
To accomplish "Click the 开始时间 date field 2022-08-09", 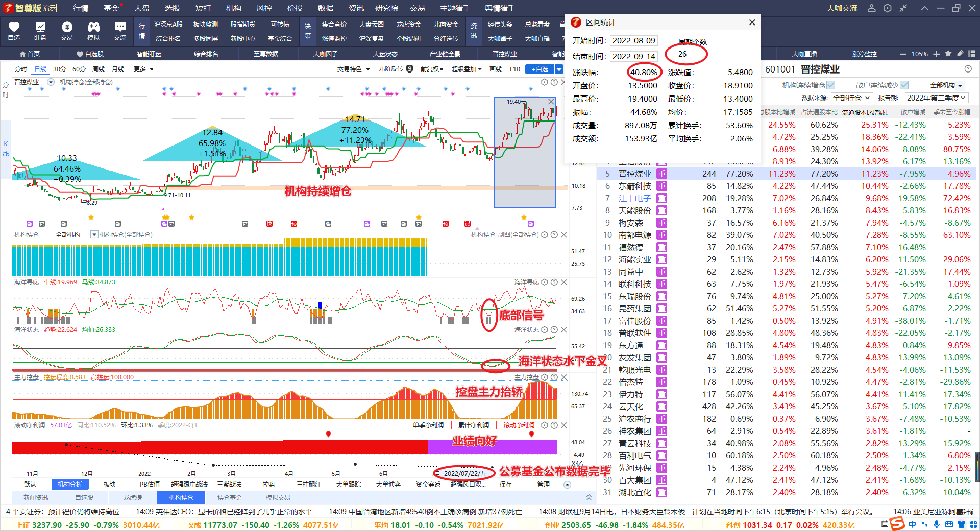I will (x=633, y=41).
